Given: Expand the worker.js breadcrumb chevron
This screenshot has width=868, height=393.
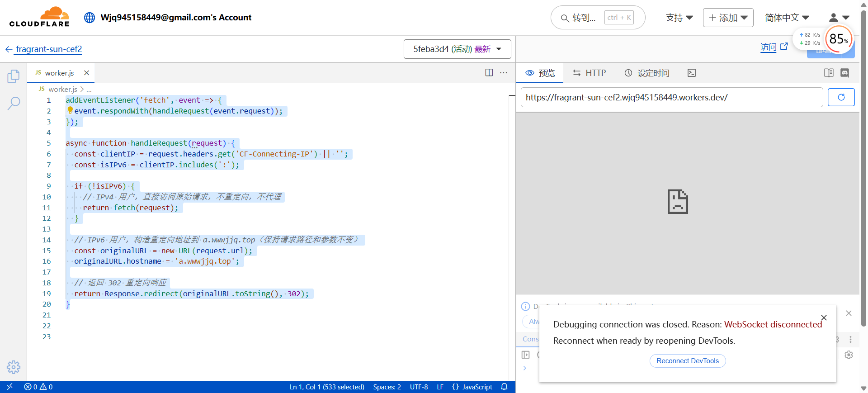Looking at the screenshot, I should [82, 90].
